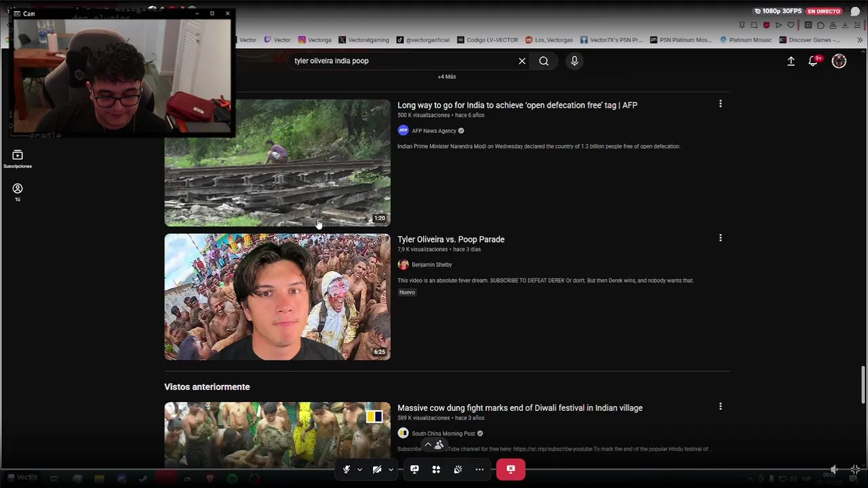This screenshot has height=488, width=868.
Task: Mute the microphone in call bar
Action: point(347,469)
